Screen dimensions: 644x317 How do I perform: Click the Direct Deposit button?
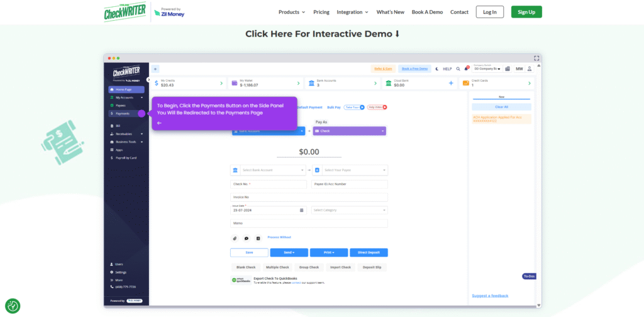pyautogui.click(x=369, y=252)
